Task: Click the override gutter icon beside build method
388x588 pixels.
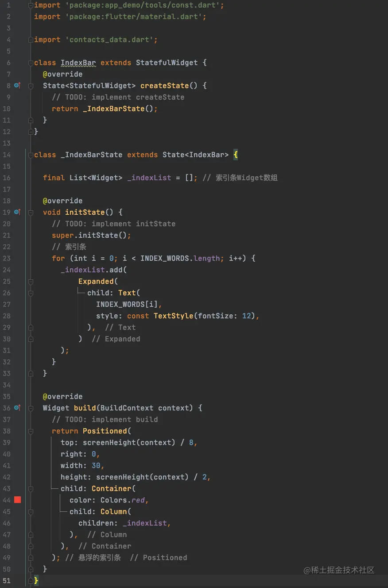Action: 17,408
